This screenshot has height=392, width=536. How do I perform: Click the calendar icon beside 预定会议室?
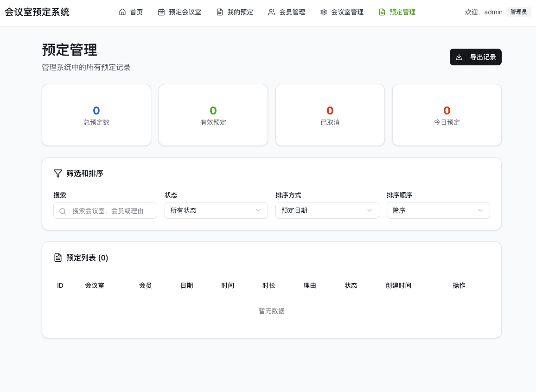[161, 13]
